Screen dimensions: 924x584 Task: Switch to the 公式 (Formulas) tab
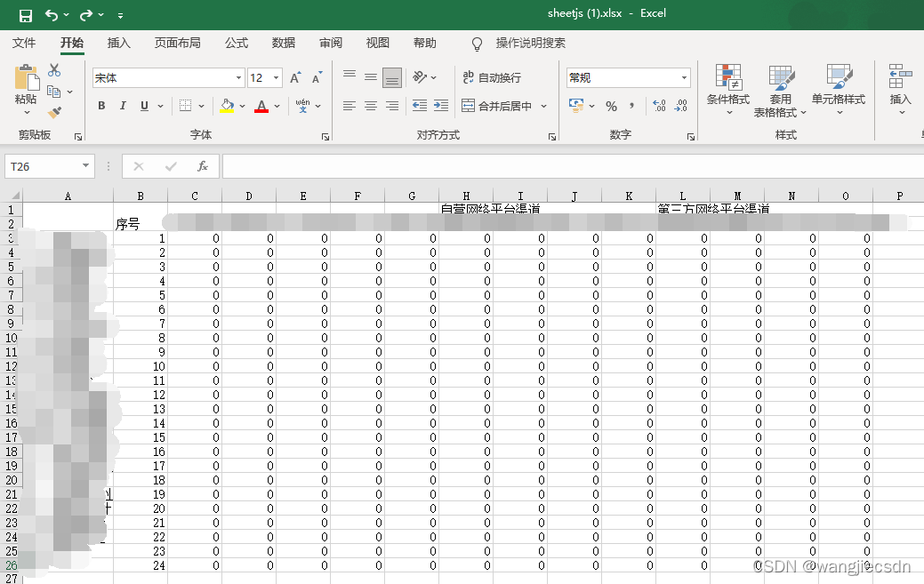click(237, 43)
